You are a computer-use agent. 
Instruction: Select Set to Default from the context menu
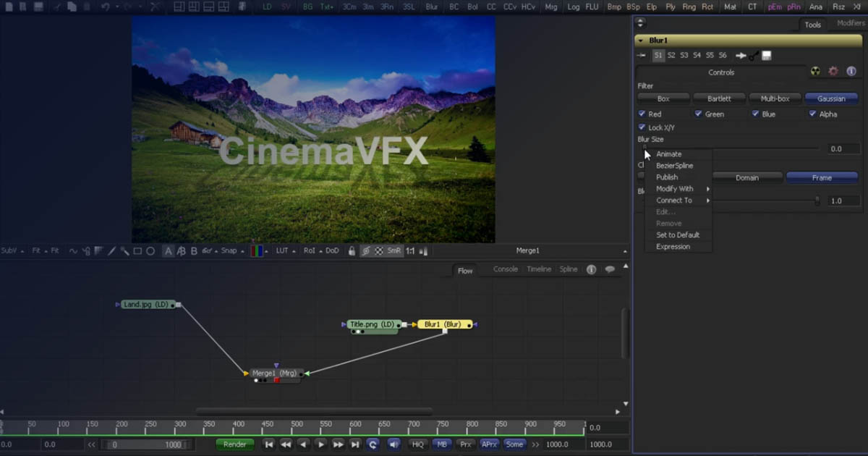tap(678, 235)
